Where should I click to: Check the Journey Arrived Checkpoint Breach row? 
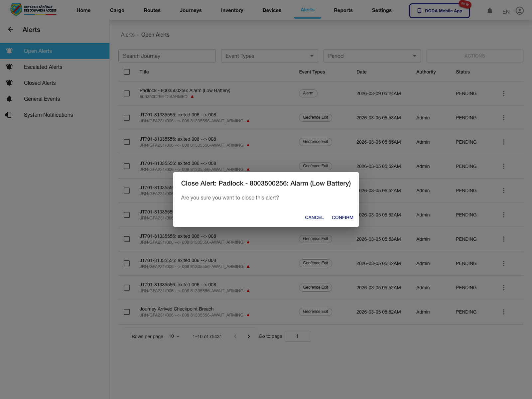[x=127, y=312]
